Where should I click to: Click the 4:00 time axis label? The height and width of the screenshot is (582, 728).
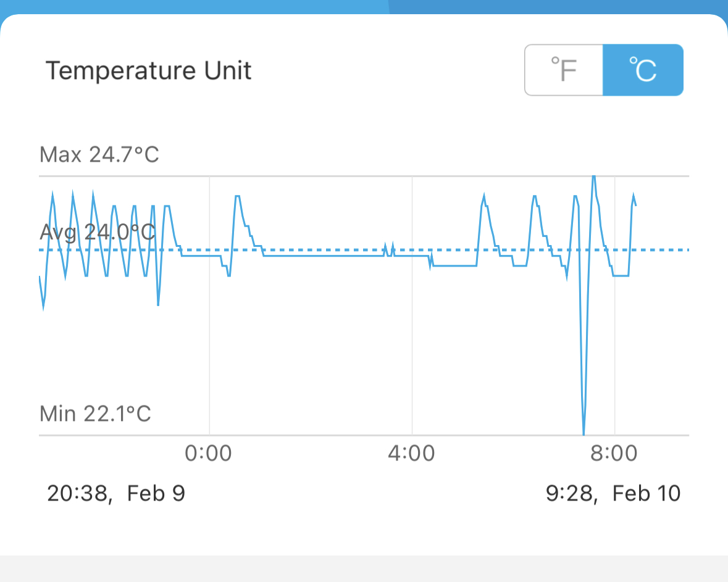412,454
